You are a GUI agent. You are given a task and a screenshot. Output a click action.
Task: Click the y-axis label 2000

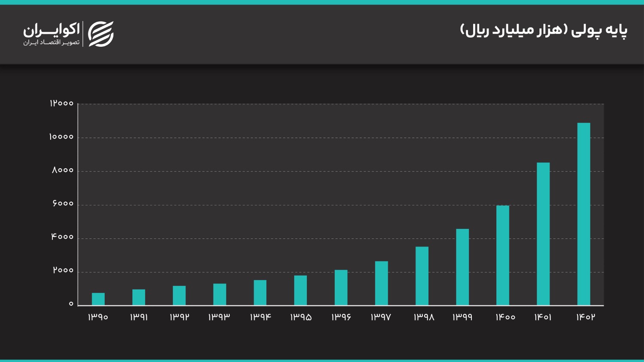click(x=63, y=271)
